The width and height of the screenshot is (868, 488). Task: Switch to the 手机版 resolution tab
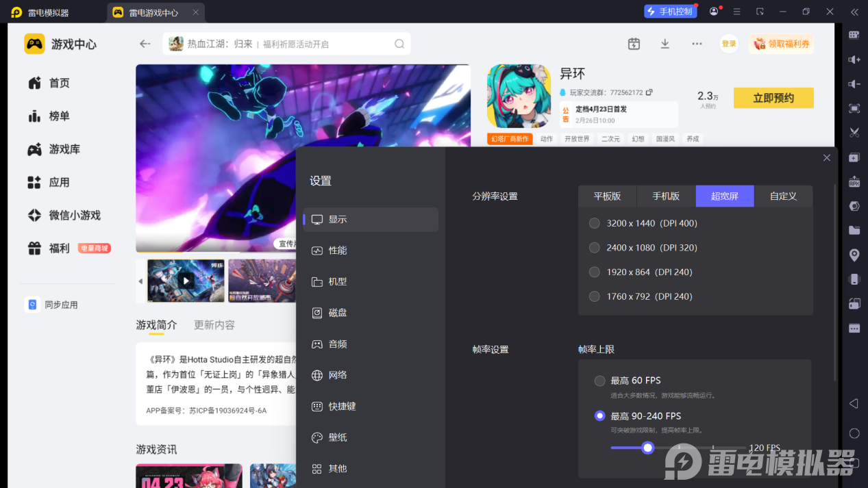point(665,196)
